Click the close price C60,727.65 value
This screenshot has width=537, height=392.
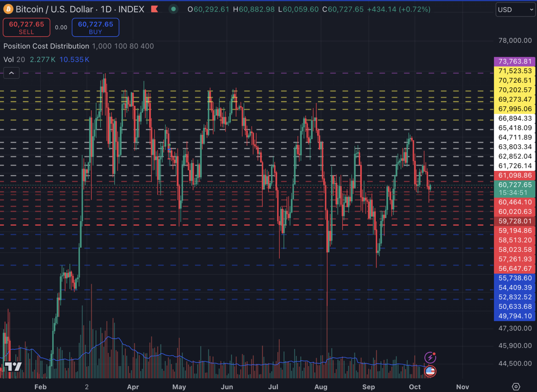click(343, 9)
